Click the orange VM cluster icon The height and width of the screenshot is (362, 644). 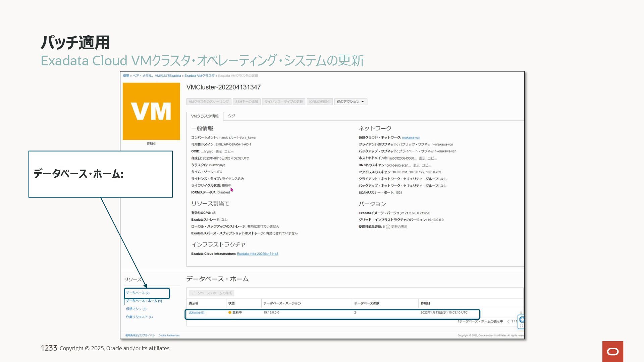tap(151, 111)
